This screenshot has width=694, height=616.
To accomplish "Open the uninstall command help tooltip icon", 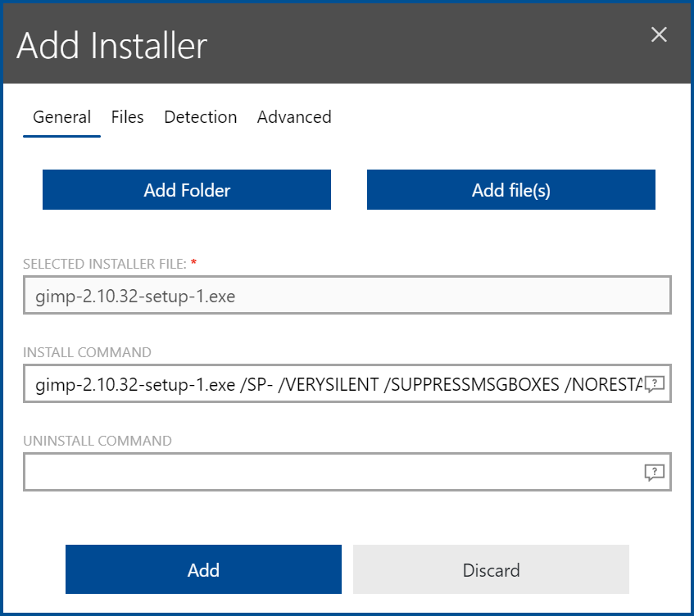I will (654, 472).
